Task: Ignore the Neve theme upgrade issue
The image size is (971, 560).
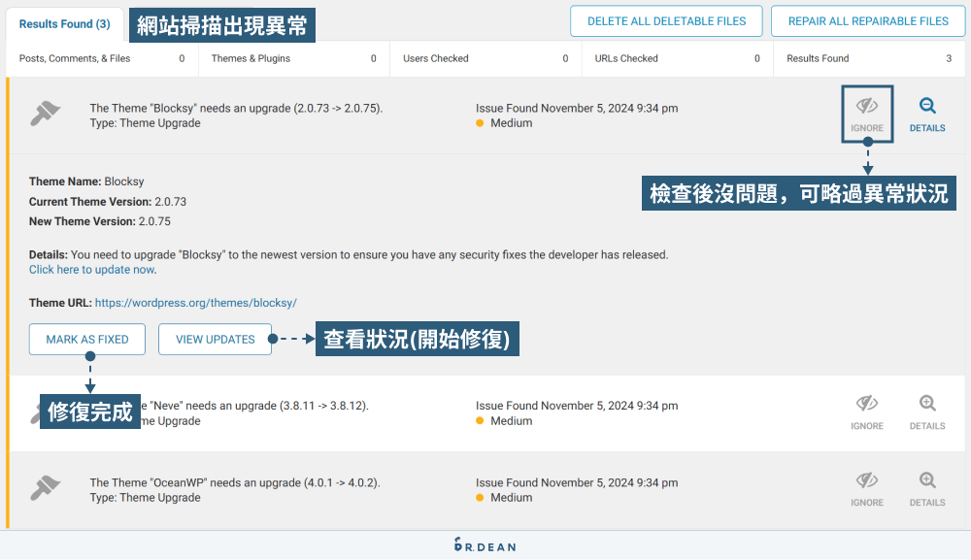Action: [867, 412]
